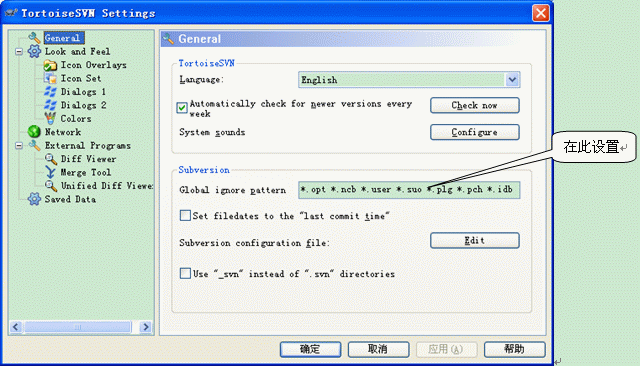Click the Dialogs 1 icon
The image size is (640, 366).
50,92
